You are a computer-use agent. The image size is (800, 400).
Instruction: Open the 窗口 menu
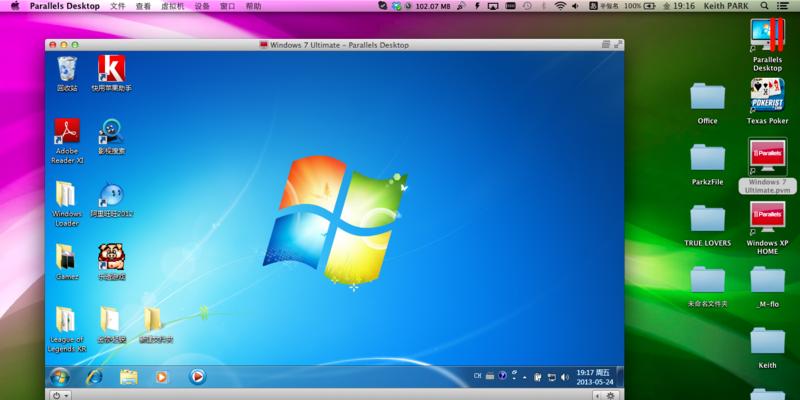pos(228,6)
